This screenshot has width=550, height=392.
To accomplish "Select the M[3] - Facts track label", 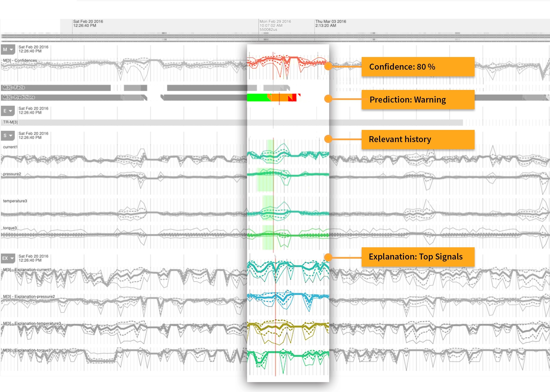I will point(14,87).
